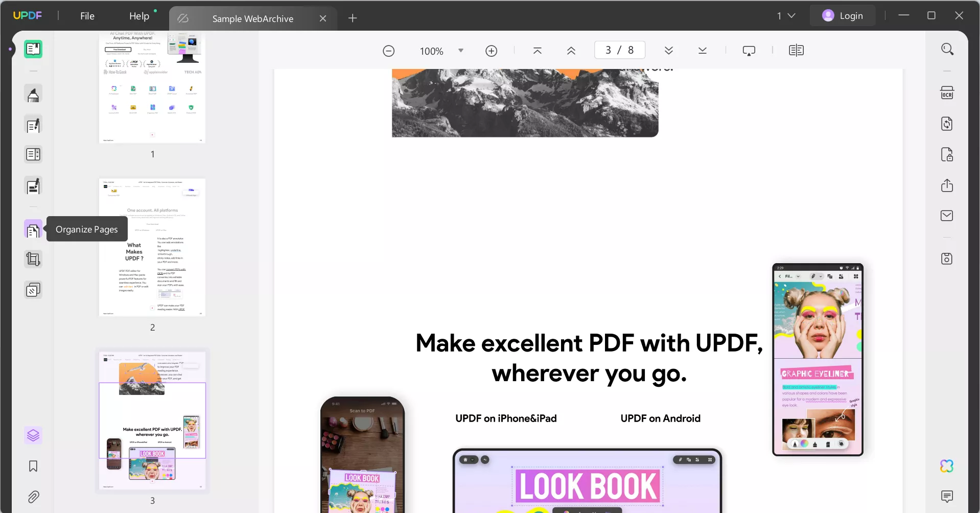980x513 pixels.
Task: Select page 3 thumbnail
Action: (152, 421)
